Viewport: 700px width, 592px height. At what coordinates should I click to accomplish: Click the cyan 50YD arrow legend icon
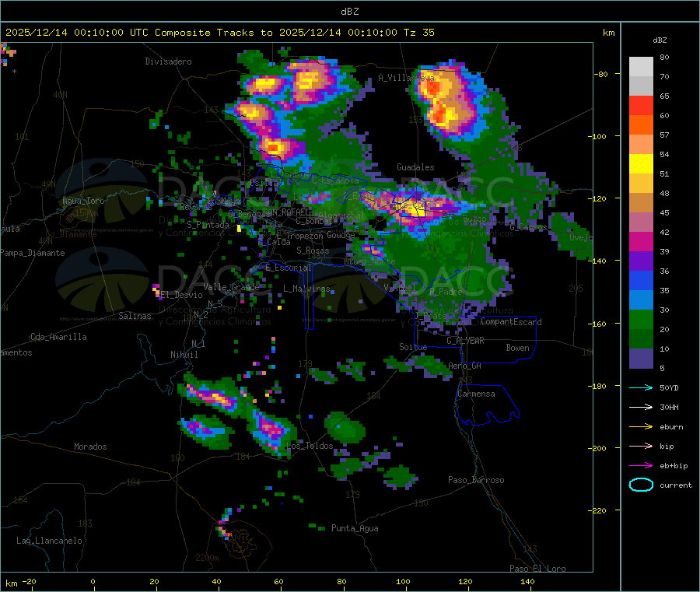(641, 387)
